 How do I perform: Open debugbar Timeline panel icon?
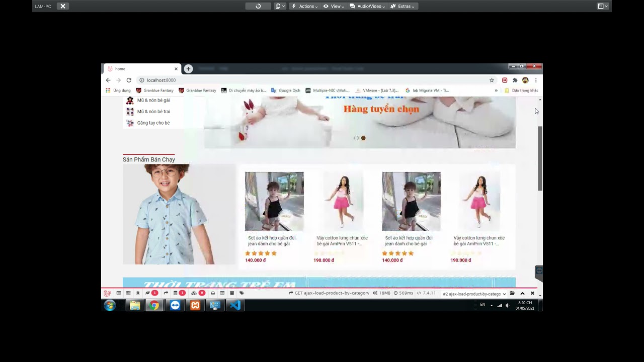click(128, 293)
